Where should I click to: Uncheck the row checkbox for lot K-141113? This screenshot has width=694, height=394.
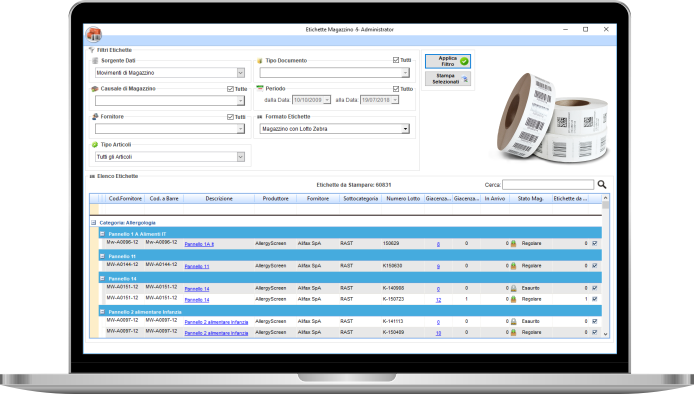594,321
